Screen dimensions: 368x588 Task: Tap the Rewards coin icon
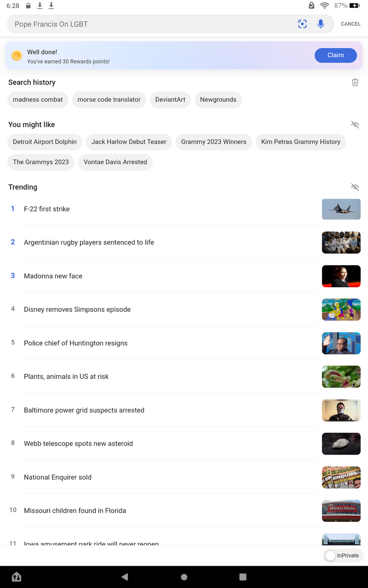[x=17, y=55]
